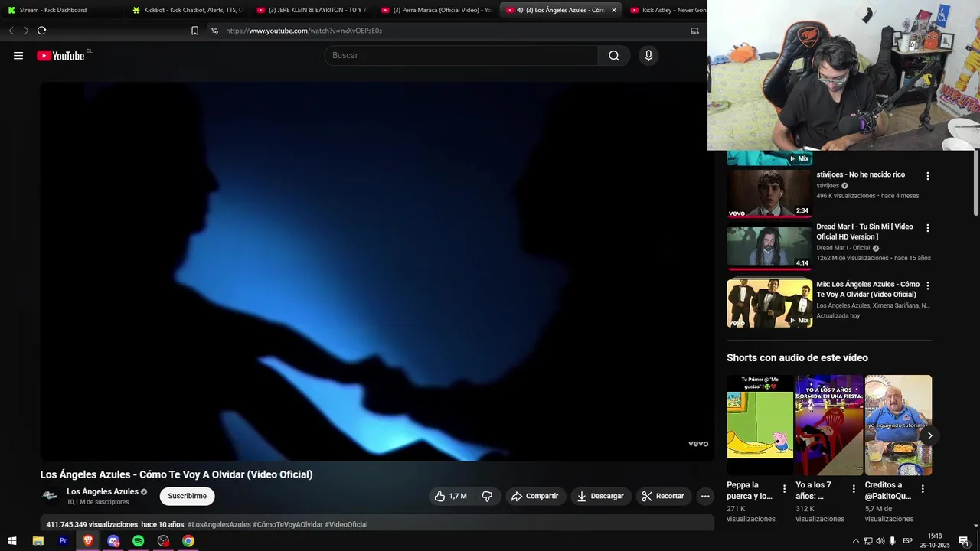Image resolution: width=980 pixels, height=551 pixels.
Task: Open site settings icon beside the URL
Action: click(214, 31)
